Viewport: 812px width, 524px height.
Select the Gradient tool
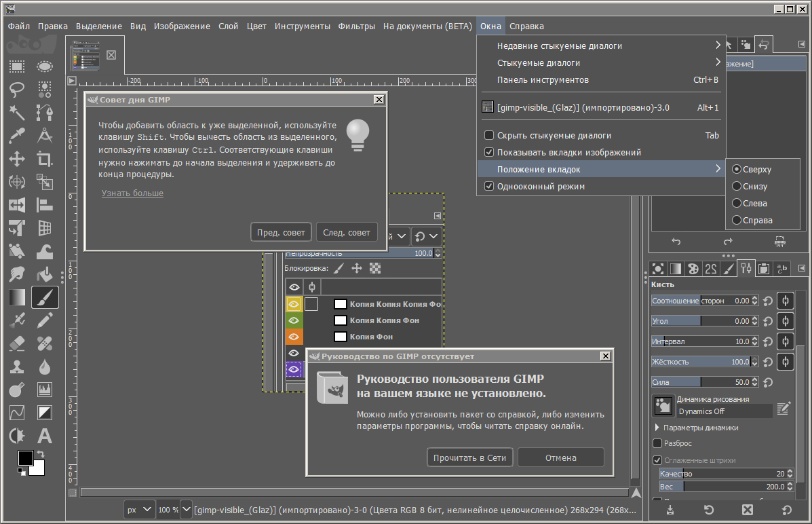(x=16, y=297)
